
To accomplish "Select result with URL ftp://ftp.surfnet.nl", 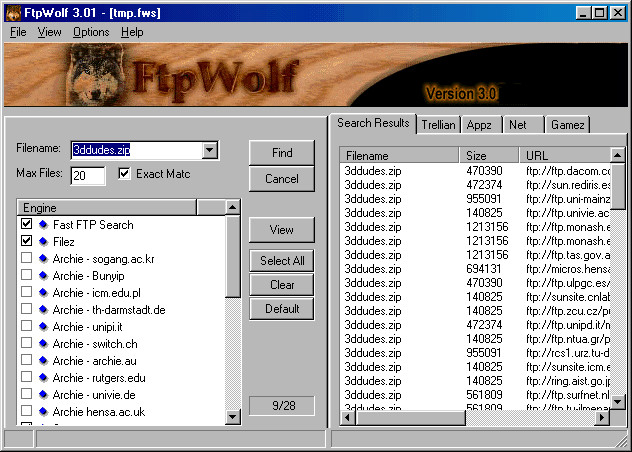I will (475, 395).
